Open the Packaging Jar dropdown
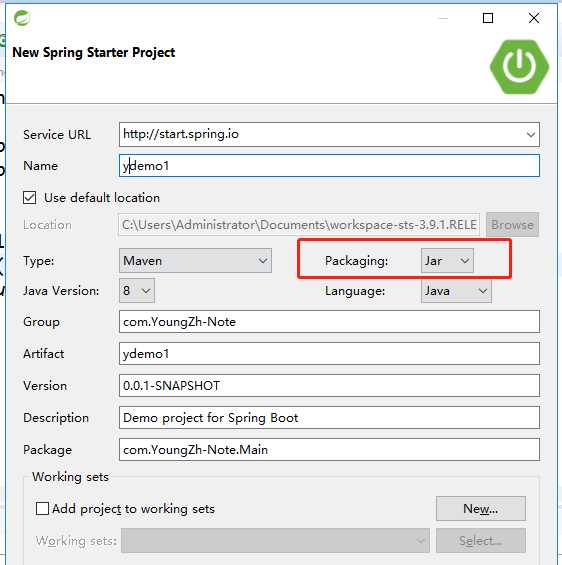This screenshot has width=562, height=565. pyautogui.click(x=447, y=261)
